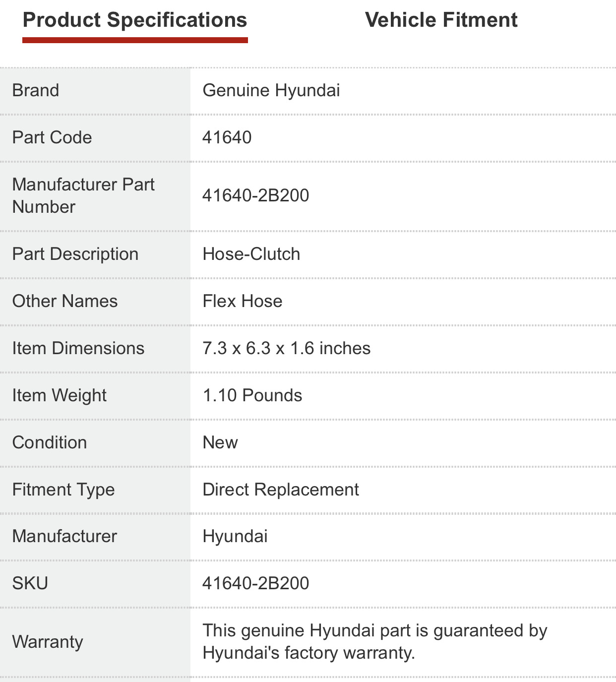
Task: Click the SKU value 41640-2B200
Action: click(x=256, y=583)
